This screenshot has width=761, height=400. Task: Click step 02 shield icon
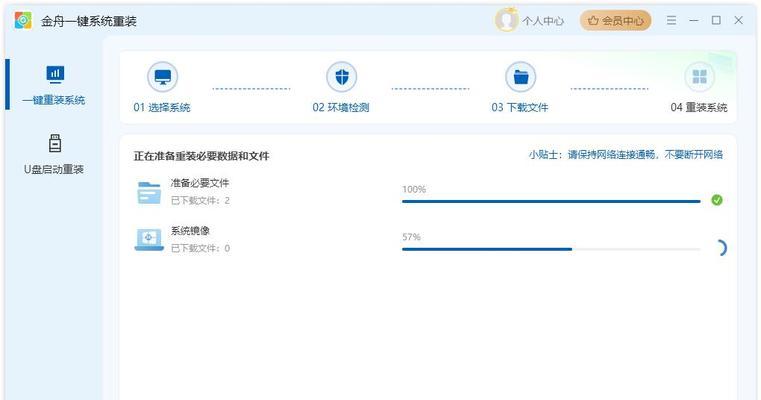342,77
